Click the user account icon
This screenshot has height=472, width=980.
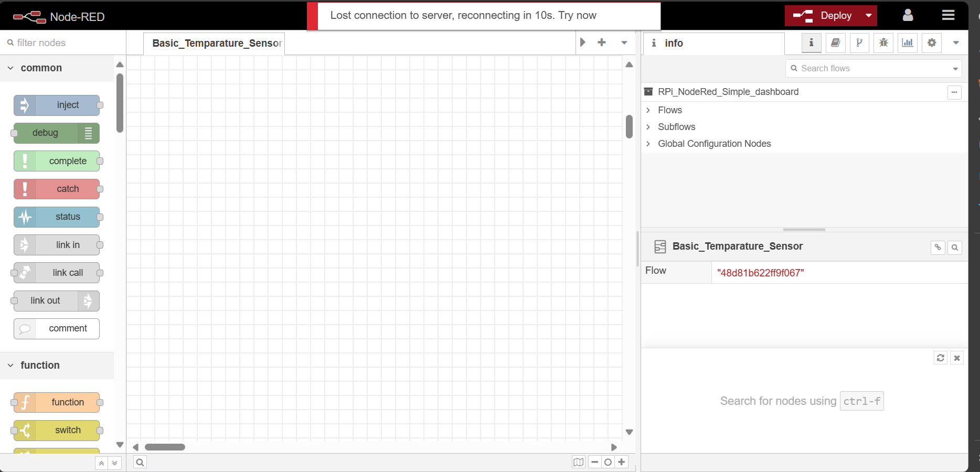coord(908,15)
